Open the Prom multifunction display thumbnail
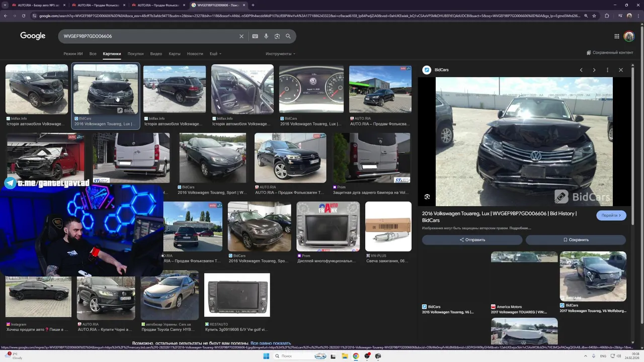This screenshot has height=362, width=644. 328,226
